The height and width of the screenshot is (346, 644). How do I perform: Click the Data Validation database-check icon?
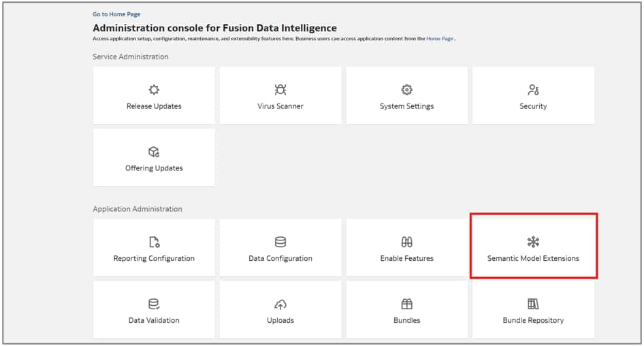[x=154, y=304]
